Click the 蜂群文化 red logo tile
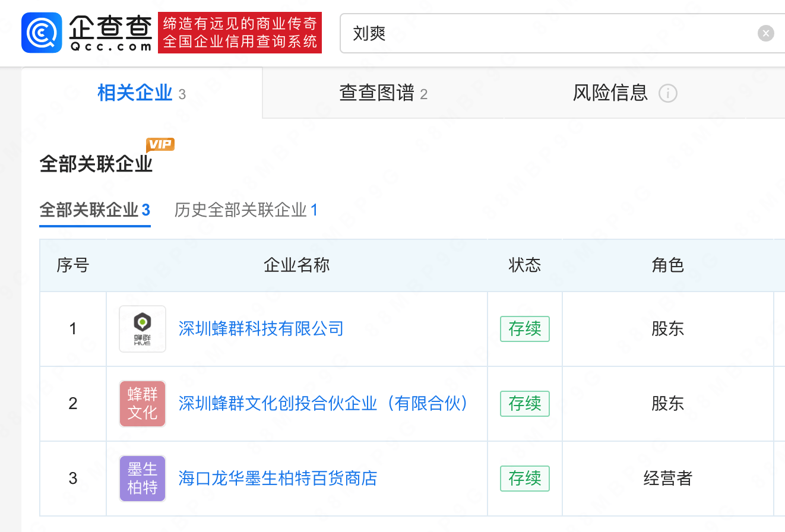The height and width of the screenshot is (532, 785). pyautogui.click(x=143, y=404)
